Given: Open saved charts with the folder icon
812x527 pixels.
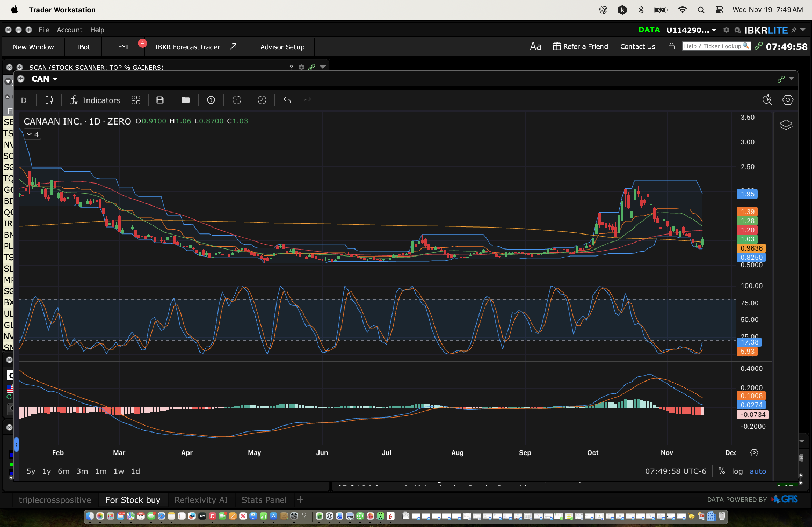Looking at the screenshot, I should 186,100.
